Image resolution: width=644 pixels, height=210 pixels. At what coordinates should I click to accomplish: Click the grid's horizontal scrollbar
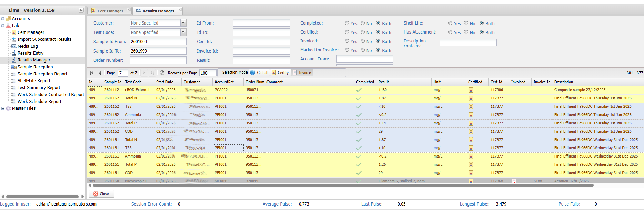341,185
